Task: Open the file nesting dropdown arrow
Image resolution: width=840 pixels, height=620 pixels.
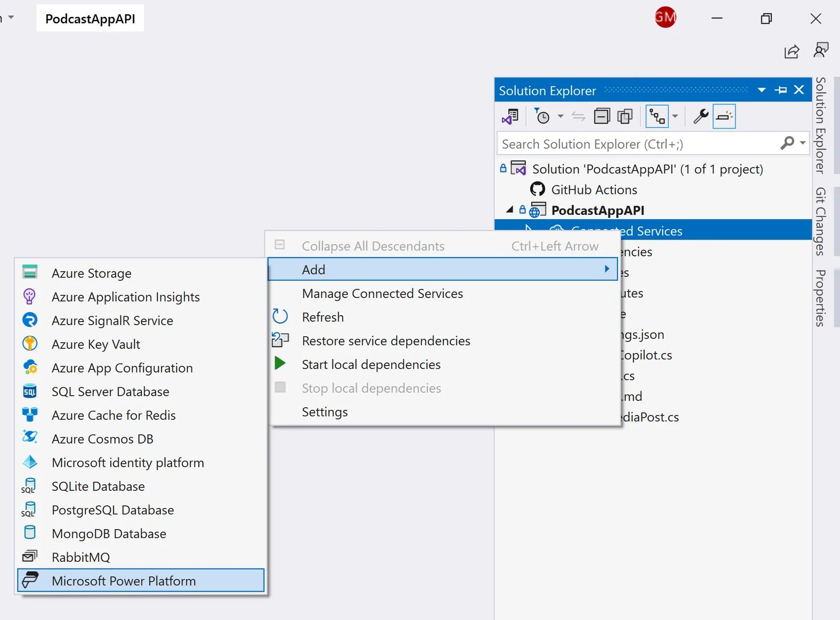Action: click(675, 116)
